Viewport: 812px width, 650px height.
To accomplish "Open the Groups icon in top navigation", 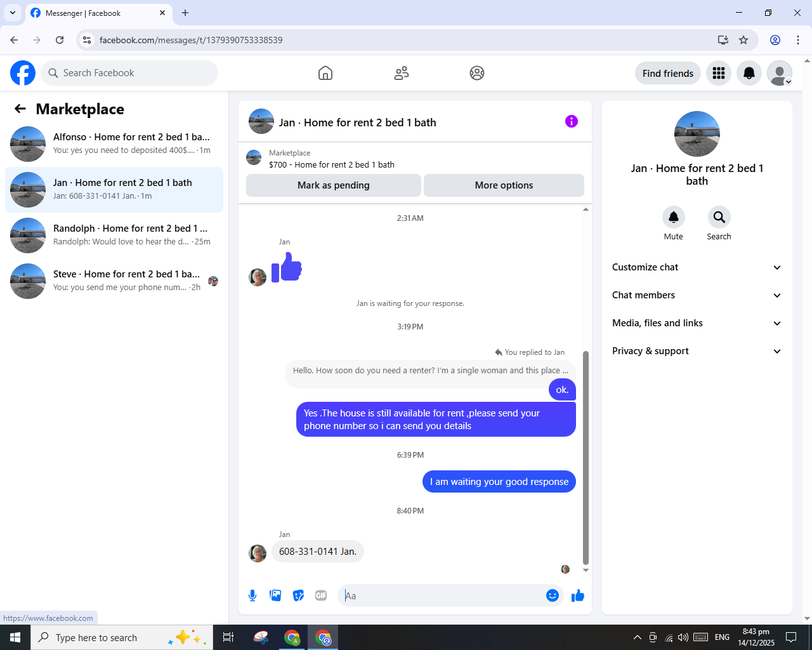I will tap(477, 73).
